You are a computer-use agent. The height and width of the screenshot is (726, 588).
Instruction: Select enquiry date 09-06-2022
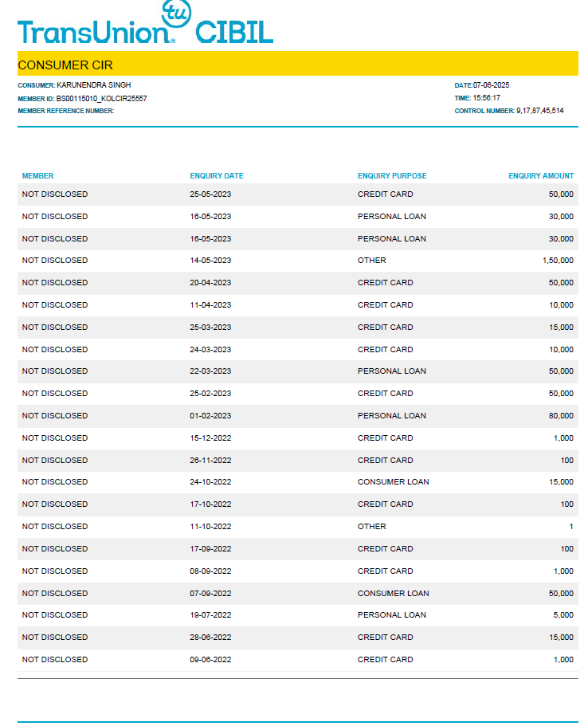(210, 659)
